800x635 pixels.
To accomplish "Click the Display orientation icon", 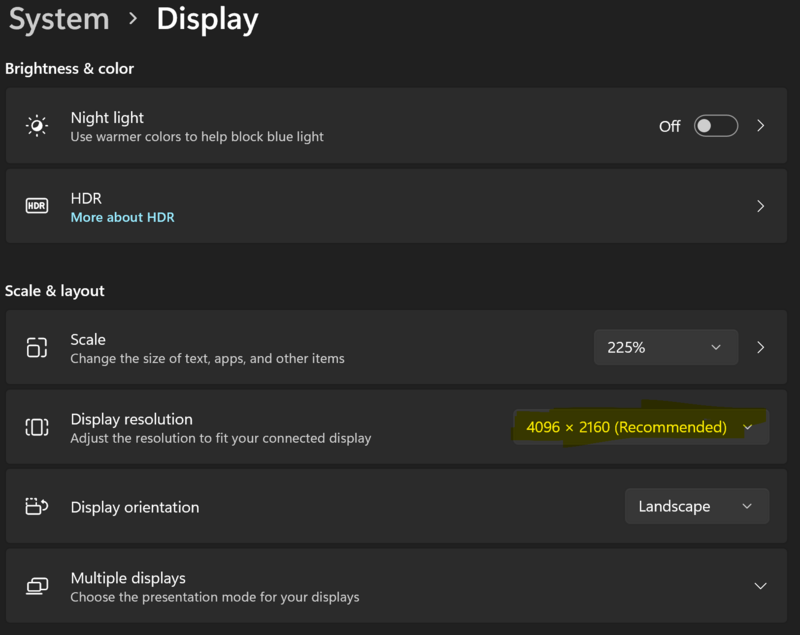I will click(x=37, y=506).
